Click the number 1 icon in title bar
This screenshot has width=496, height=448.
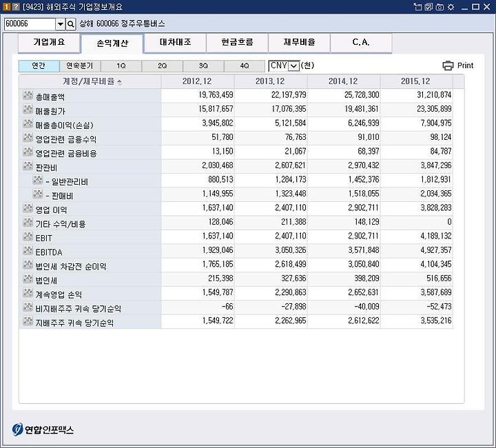7,7
